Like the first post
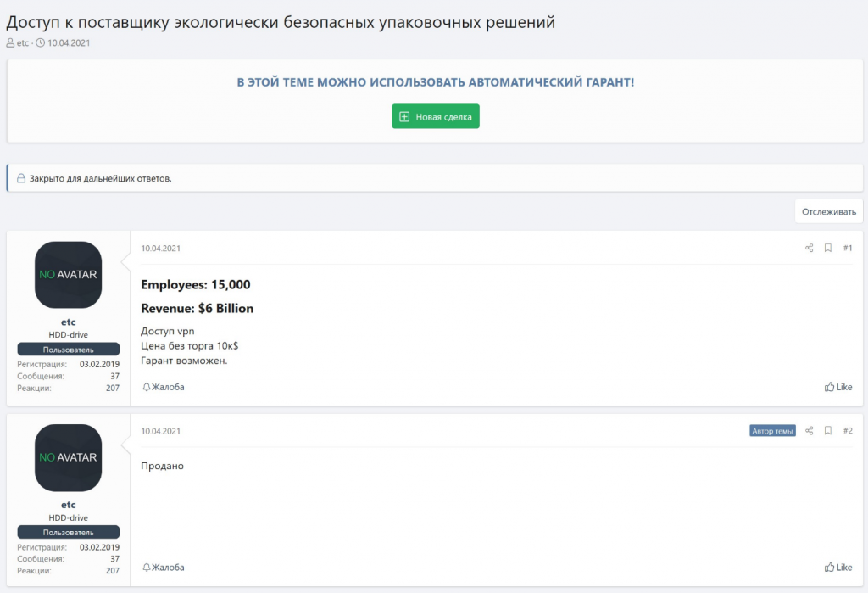 click(840, 387)
